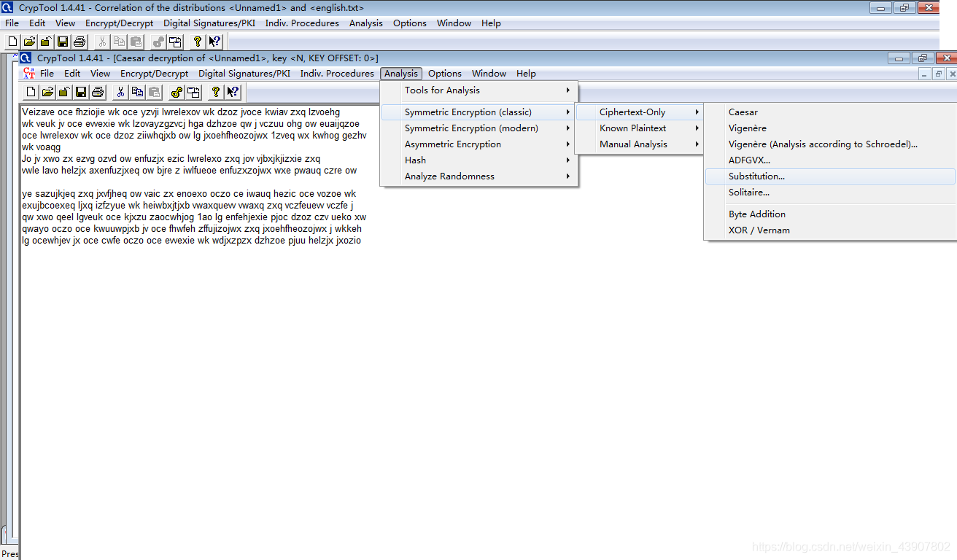This screenshot has width=957, height=560.
Task: Click ciphertext line starting 'Jo jv xwo zx ezvg'
Action: (171, 159)
